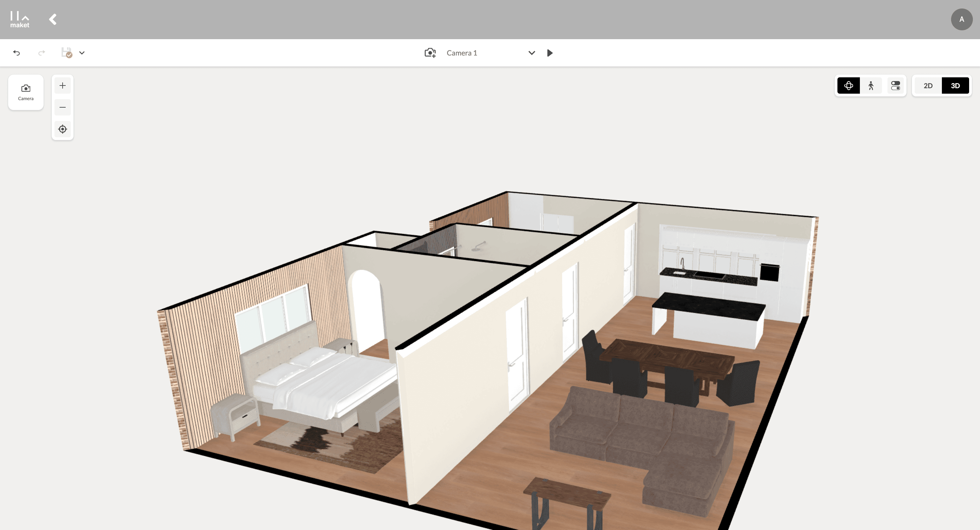Viewport: 980px width, 530px height.
Task: Open the user avatar A menu
Action: [x=961, y=19]
